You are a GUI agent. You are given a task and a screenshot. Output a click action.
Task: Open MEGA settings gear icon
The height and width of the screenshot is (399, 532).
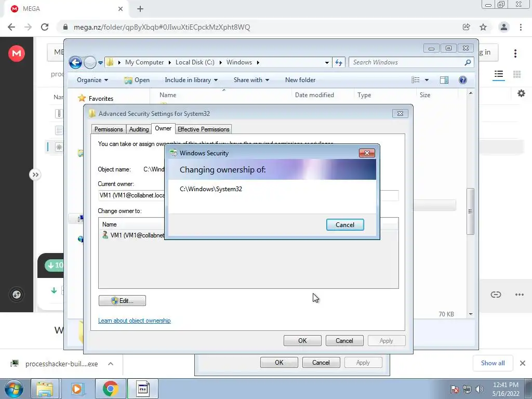coord(521,94)
